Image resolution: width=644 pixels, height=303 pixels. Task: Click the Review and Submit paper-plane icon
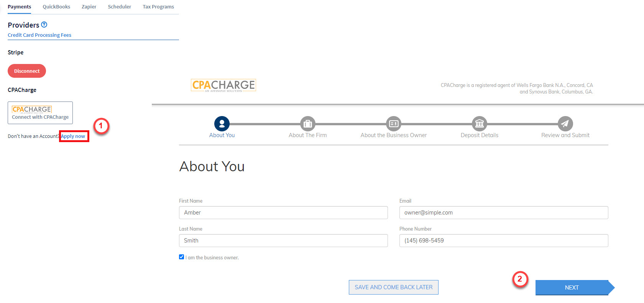click(x=565, y=124)
